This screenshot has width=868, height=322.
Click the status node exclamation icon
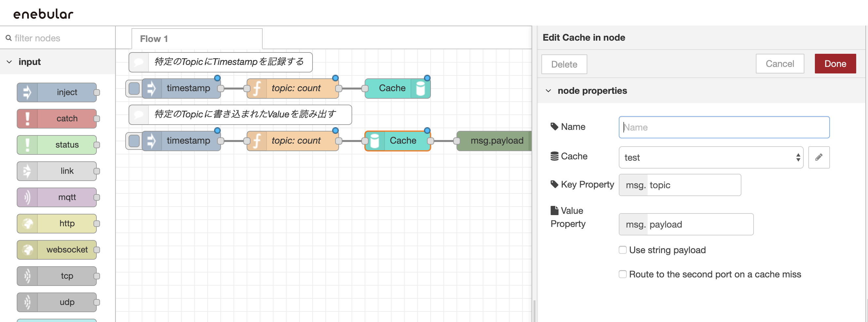tap(27, 145)
